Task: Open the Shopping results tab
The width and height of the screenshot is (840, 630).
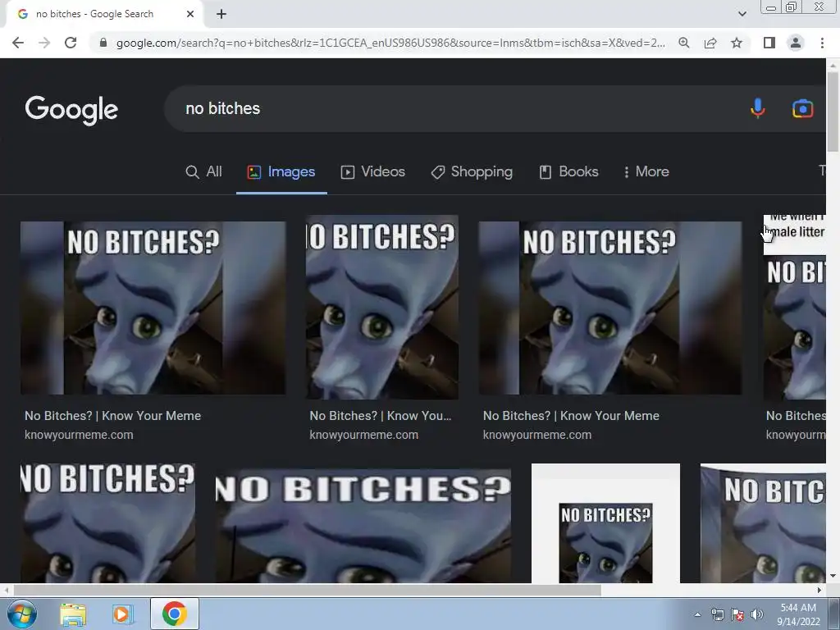Action: tap(472, 171)
